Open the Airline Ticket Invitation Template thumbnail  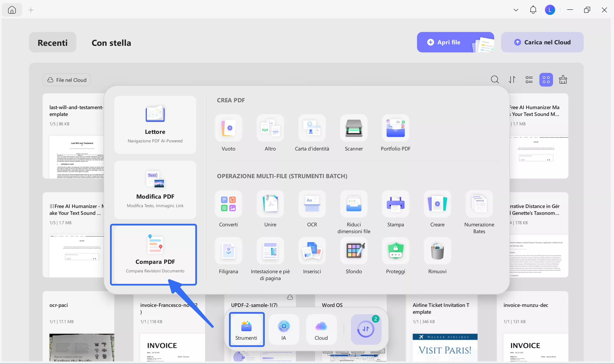(445, 347)
